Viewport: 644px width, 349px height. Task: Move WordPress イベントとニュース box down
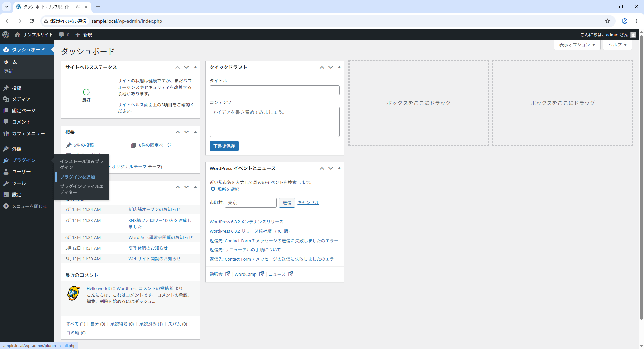point(331,168)
